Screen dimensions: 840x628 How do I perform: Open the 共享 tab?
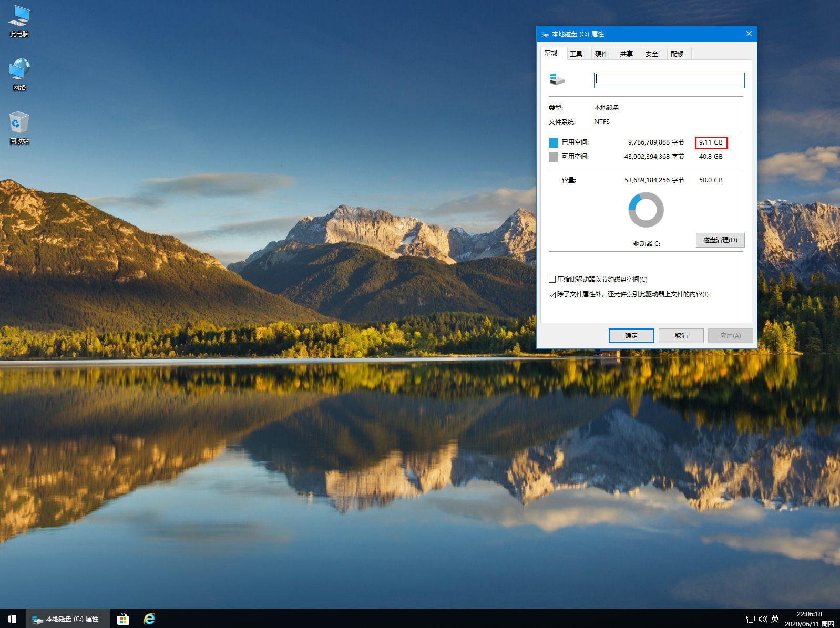point(626,54)
